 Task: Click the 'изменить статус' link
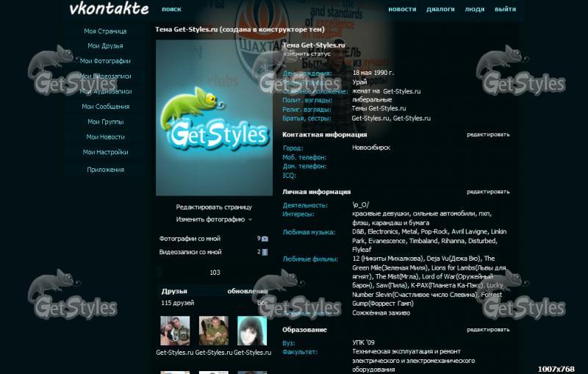[307, 54]
